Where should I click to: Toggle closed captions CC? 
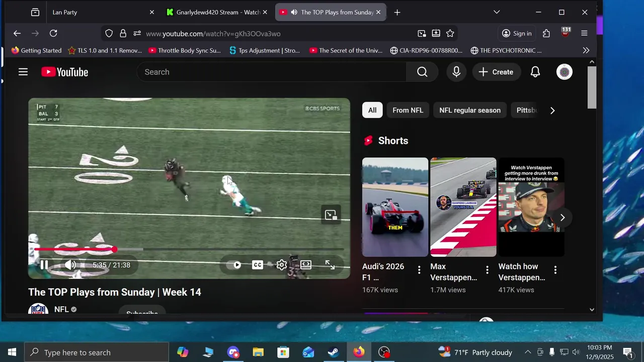click(258, 265)
